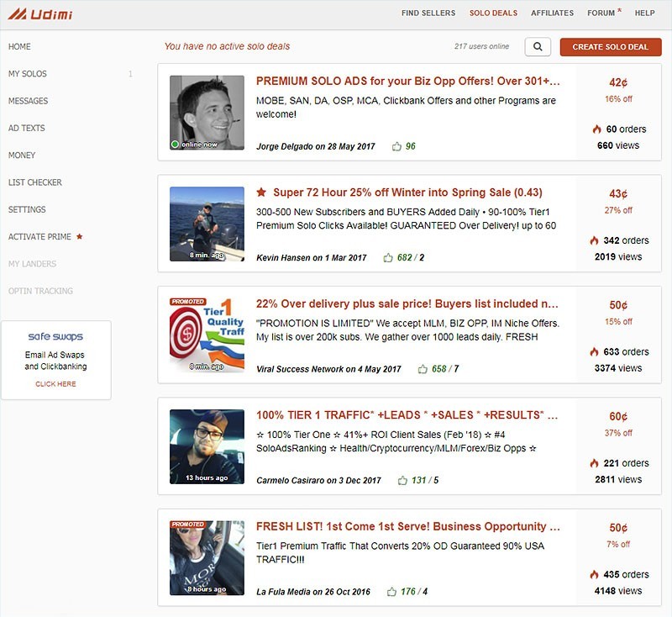The width and height of the screenshot is (672, 617).
Task: Click flame icon beside 60 orders
Action: [596, 129]
